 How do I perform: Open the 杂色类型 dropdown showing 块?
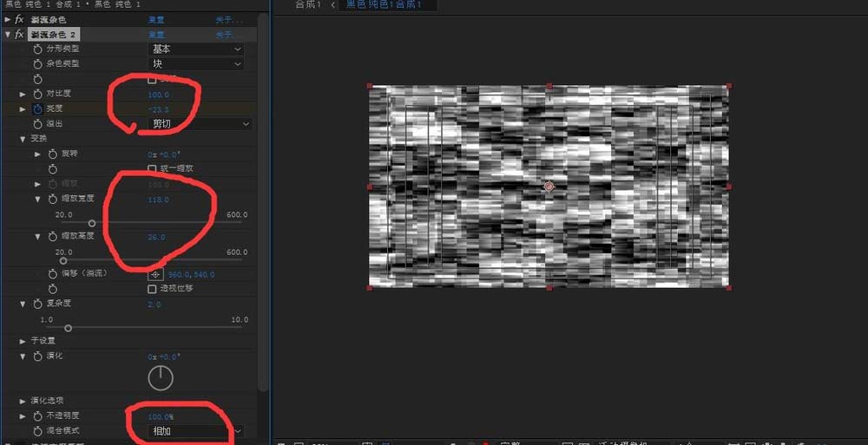pyautogui.click(x=196, y=64)
